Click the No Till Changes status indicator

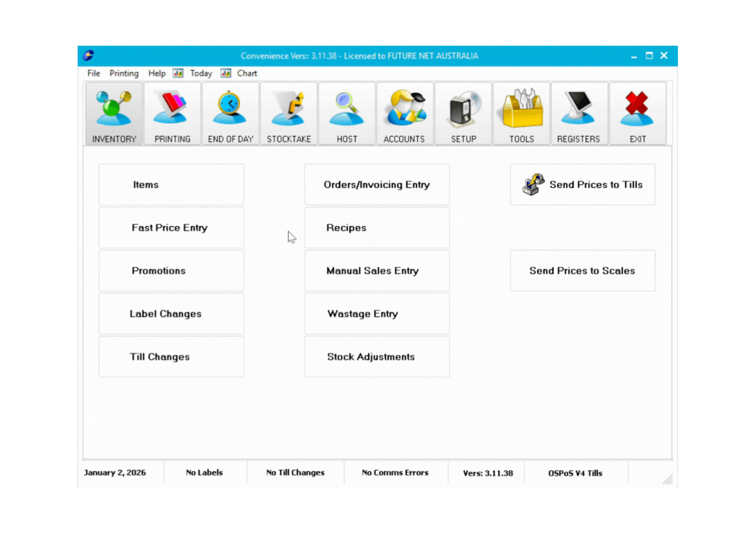pos(295,473)
